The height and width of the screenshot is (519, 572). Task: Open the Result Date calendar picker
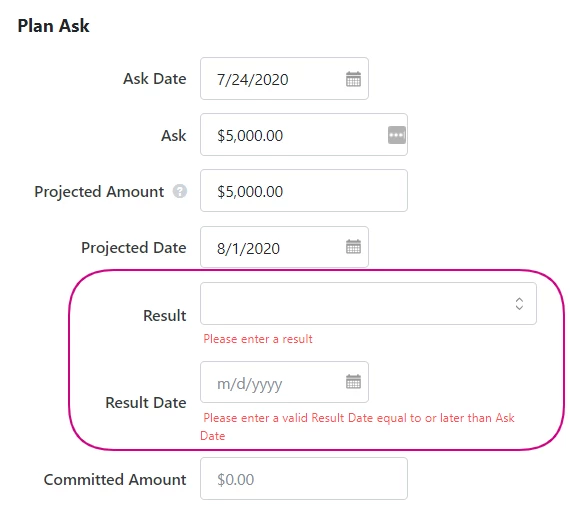pyautogui.click(x=353, y=382)
